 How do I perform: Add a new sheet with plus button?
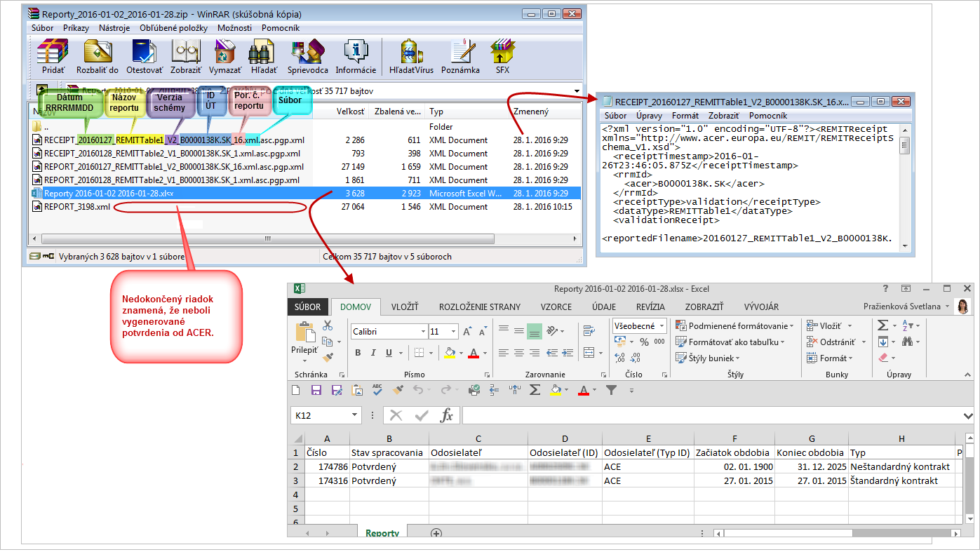(x=436, y=533)
